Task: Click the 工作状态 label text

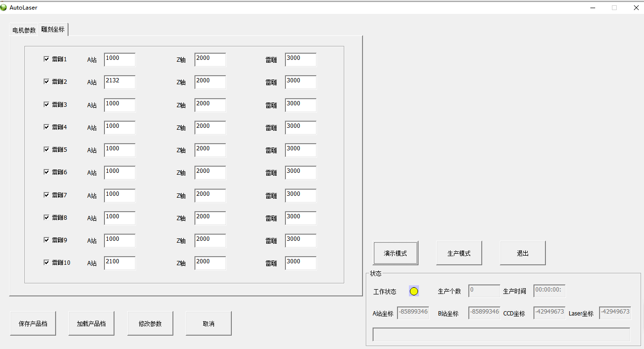Action: [385, 292]
